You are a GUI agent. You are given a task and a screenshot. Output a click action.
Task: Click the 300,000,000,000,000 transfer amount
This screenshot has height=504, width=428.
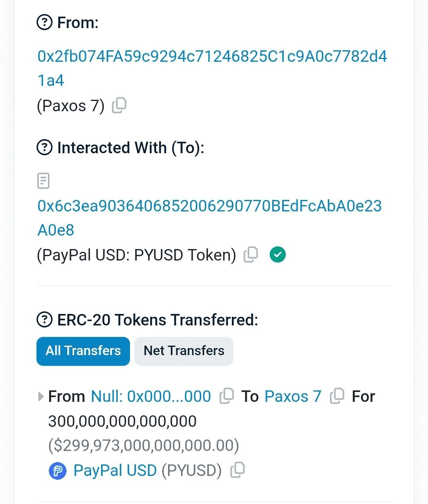(122, 421)
